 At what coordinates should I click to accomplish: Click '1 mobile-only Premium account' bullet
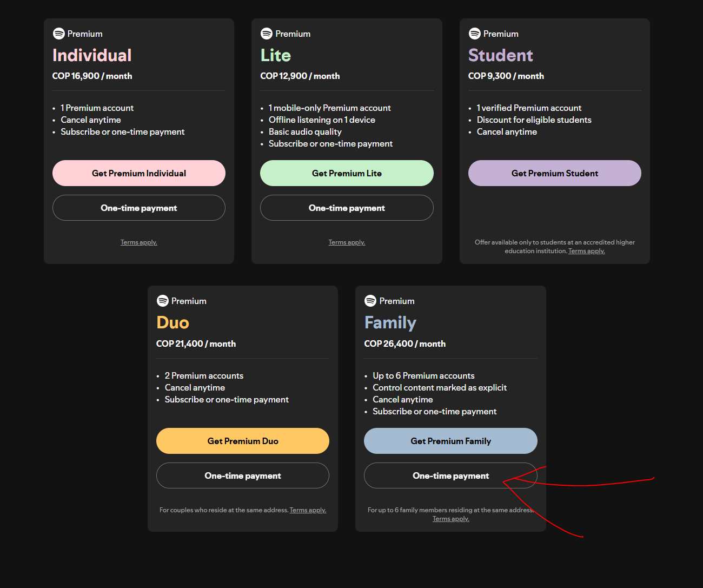pos(330,108)
